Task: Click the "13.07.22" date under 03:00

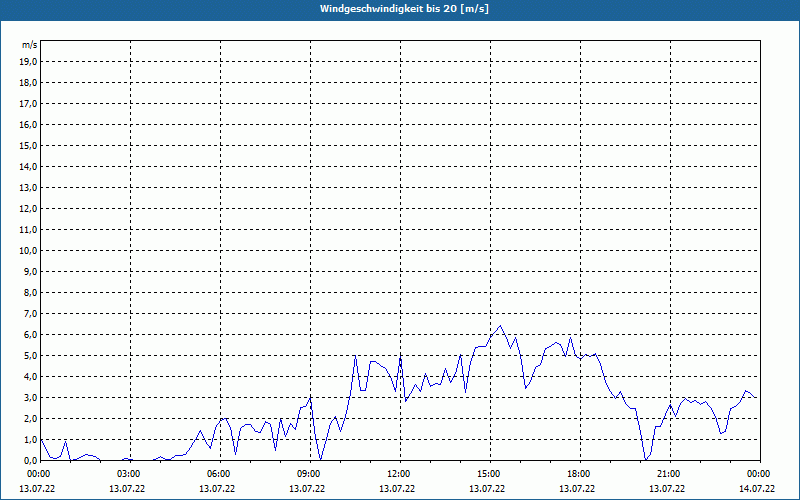Action: (127, 489)
